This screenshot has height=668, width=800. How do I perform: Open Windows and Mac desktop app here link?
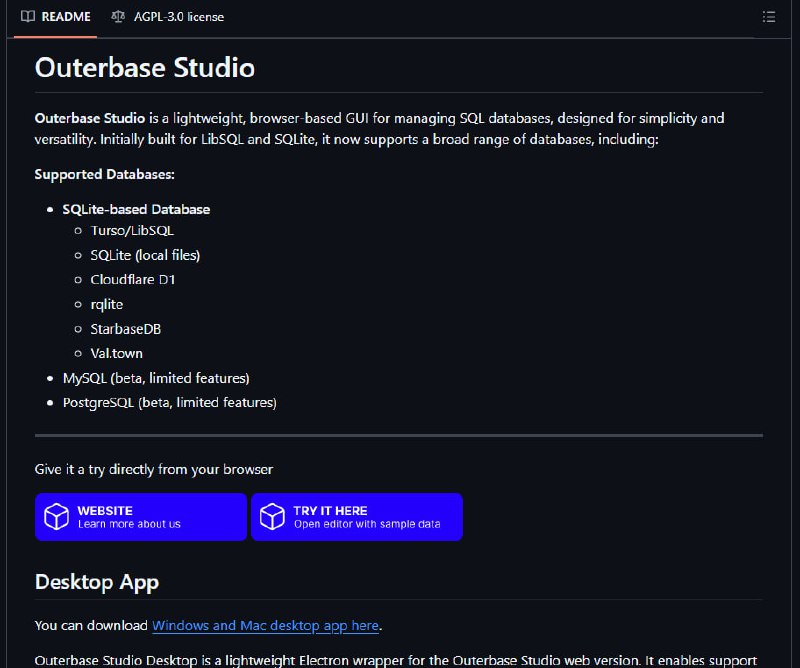click(265, 626)
